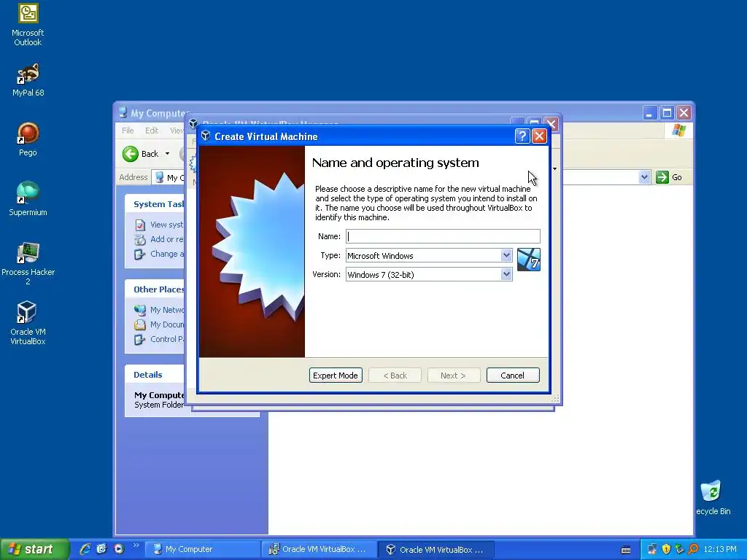Click the taskbar clock showing 12:13 PM
The image size is (747, 560).
point(720,549)
